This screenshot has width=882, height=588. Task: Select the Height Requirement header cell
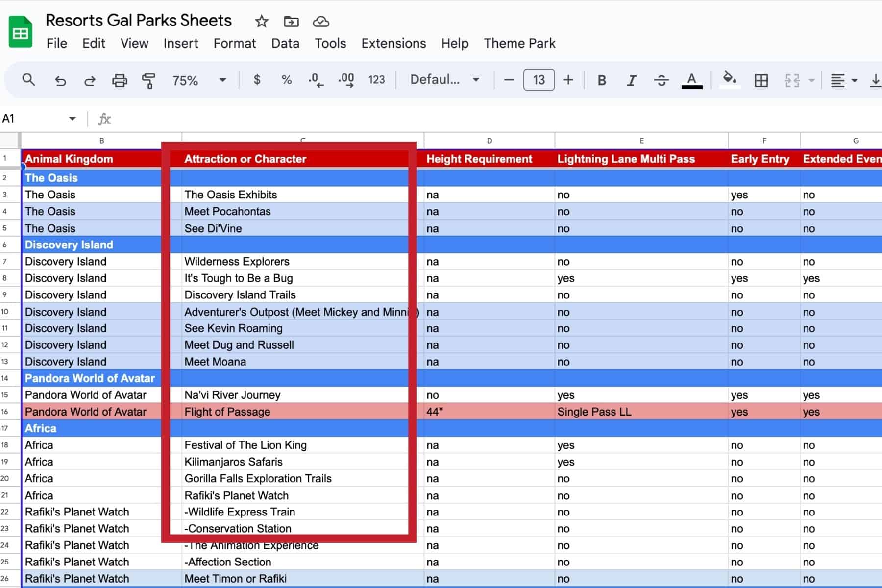click(x=489, y=159)
